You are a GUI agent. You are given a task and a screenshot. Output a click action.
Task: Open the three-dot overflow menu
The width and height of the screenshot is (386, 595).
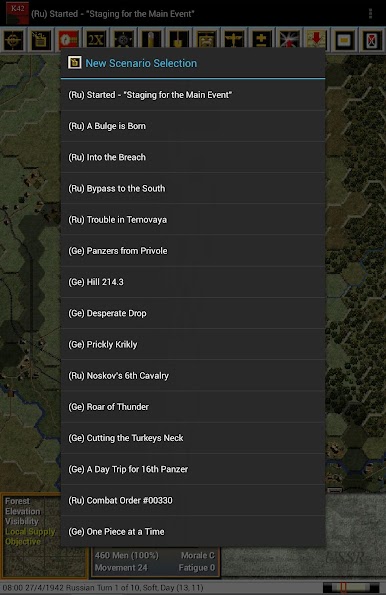[x=370, y=14]
